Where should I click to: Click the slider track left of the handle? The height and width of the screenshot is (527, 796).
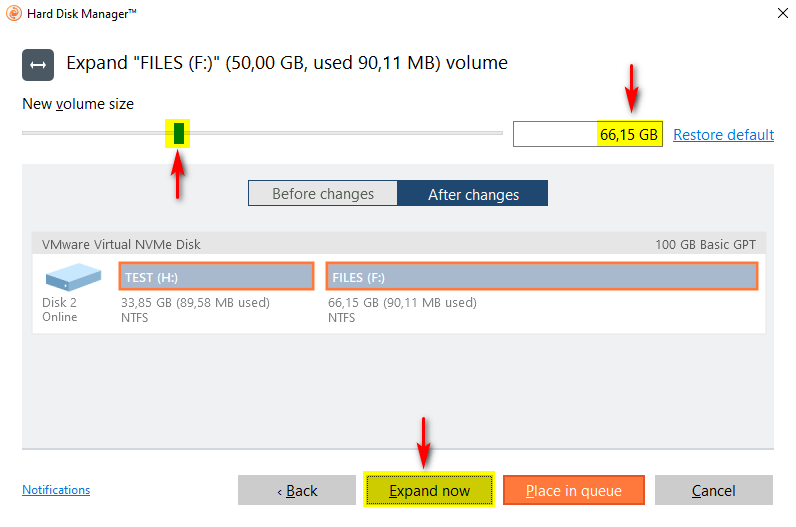90,133
